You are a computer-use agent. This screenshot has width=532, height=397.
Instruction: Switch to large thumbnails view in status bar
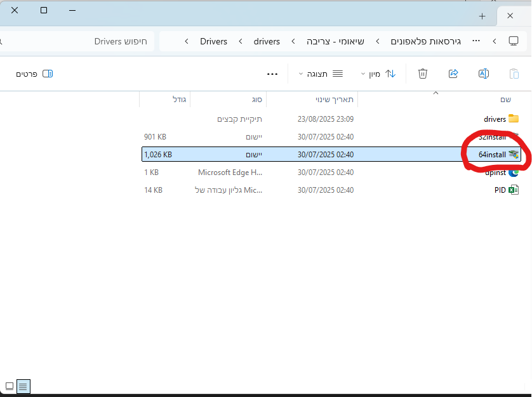(x=10, y=386)
